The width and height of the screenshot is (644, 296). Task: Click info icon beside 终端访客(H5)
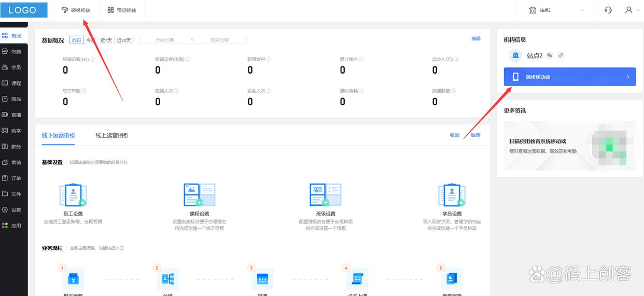[92, 59]
